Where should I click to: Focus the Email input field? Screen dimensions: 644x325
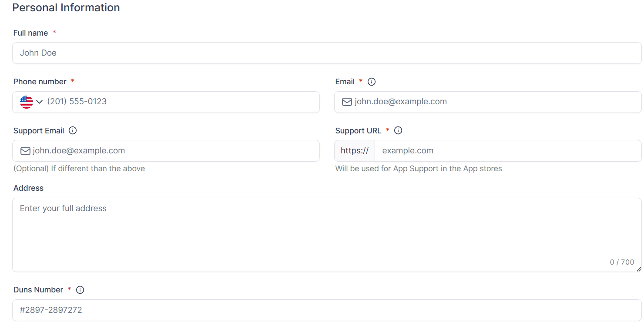(488, 102)
